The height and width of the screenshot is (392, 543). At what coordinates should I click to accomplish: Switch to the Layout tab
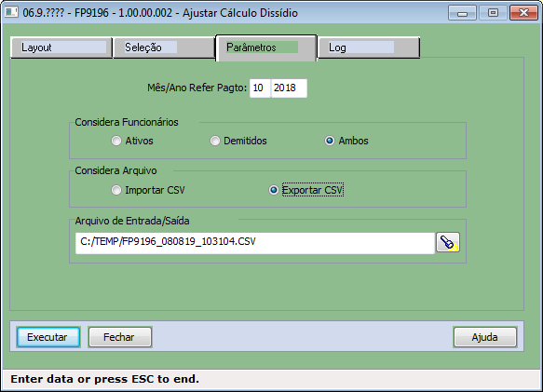(61, 47)
